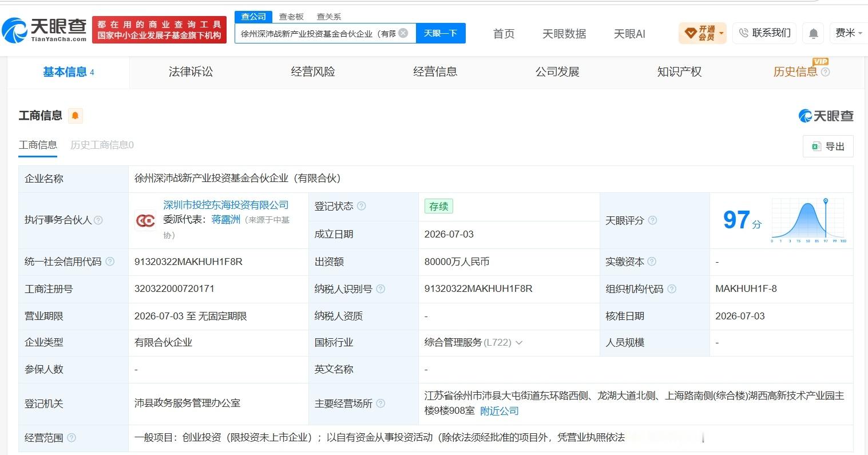This screenshot has height=455, width=868.
Task: Click the help icon next to 主要经营场所
Action: coord(381,403)
